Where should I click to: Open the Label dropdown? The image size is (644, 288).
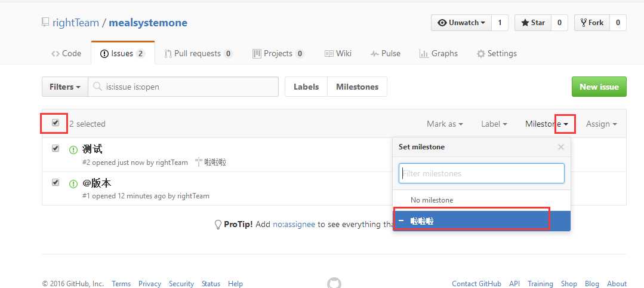(x=494, y=124)
